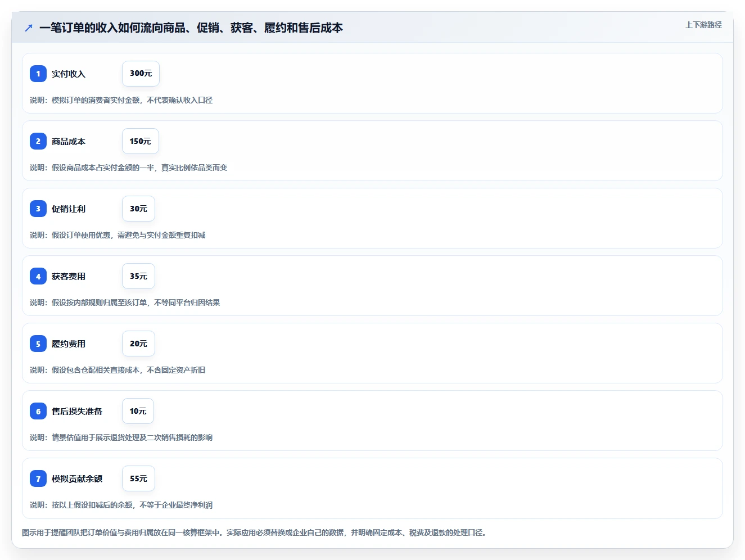Select step number 2 badge for 商品成本

(38, 141)
